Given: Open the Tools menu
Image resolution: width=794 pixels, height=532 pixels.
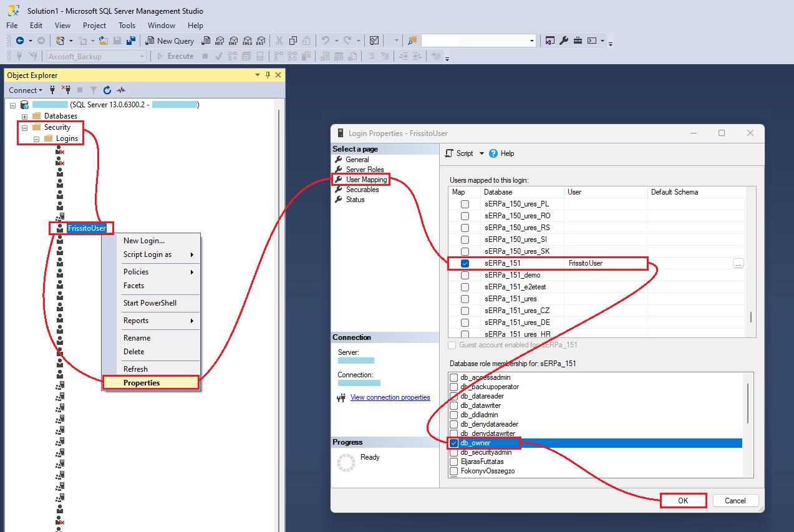Looking at the screenshot, I should (x=127, y=26).
